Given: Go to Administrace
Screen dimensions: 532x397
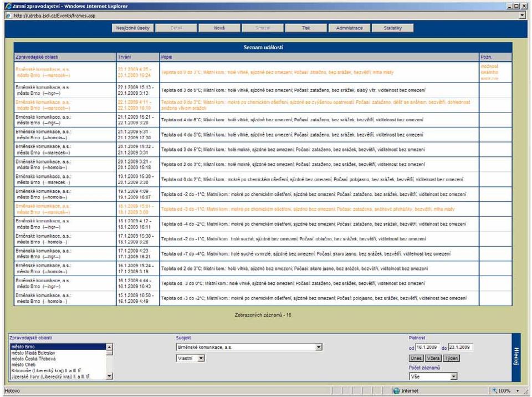Looking at the screenshot, I should [x=350, y=28].
